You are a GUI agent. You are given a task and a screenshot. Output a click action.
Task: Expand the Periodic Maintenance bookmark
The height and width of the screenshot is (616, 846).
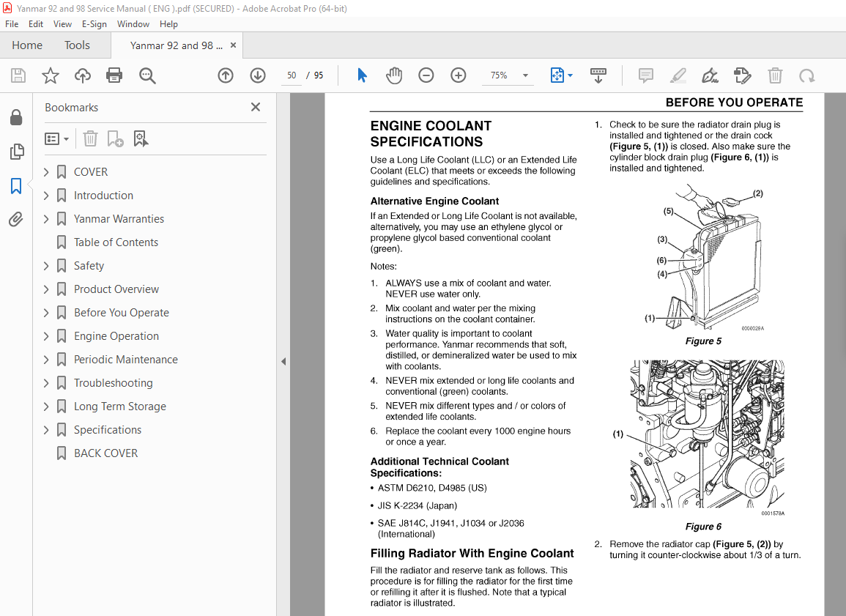click(46, 360)
